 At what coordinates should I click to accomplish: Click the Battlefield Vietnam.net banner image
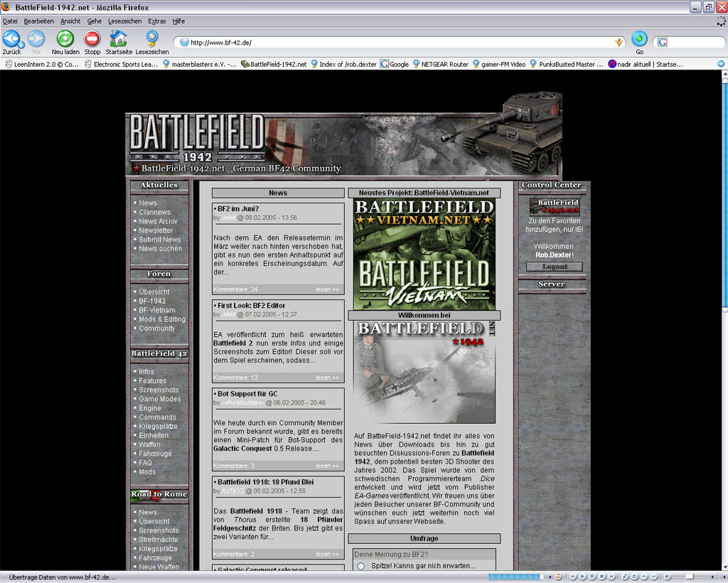[x=424, y=254]
